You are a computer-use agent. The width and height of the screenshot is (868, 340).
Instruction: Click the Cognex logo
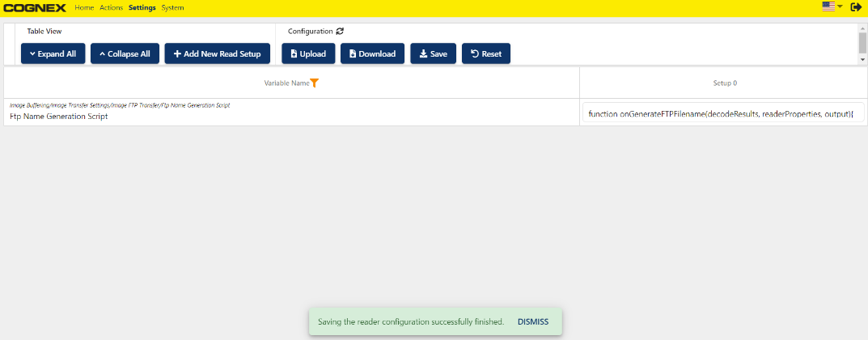(x=35, y=8)
